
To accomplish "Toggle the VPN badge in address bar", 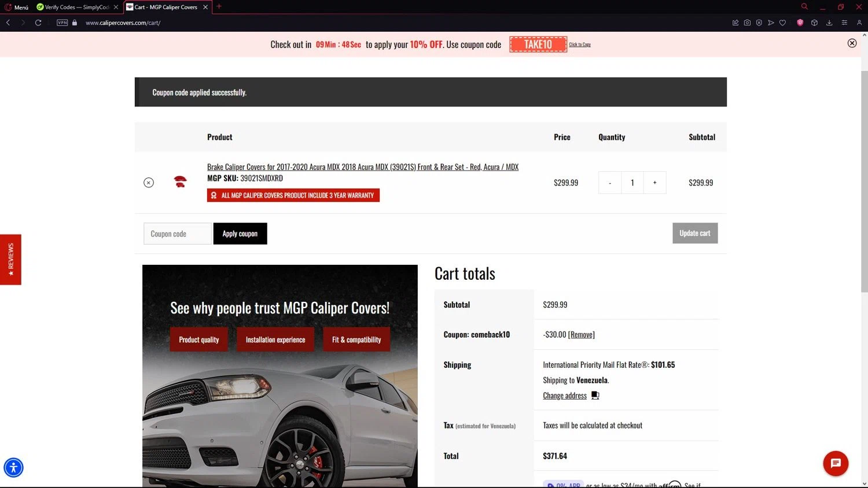I will pos(62,23).
